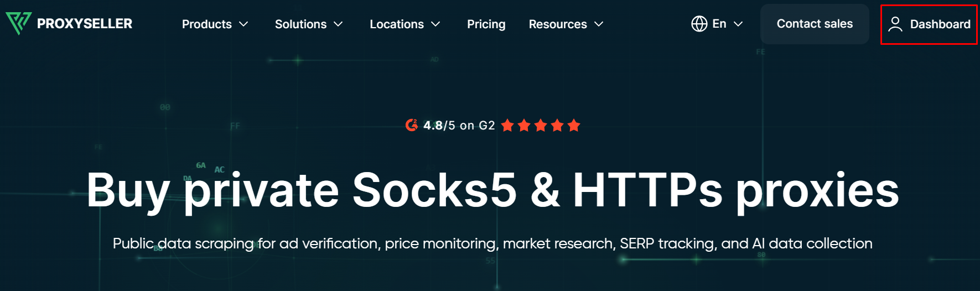980x291 pixels.
Task: Click the 4.8/5 on G2 rating text
Action: [459, 126]
